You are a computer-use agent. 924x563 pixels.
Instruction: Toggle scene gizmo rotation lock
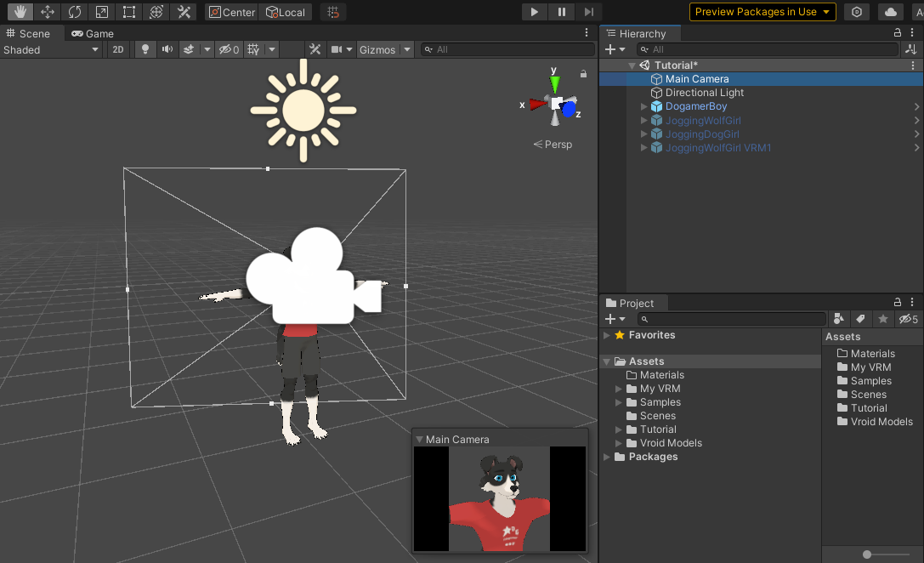tap(583, 74)
